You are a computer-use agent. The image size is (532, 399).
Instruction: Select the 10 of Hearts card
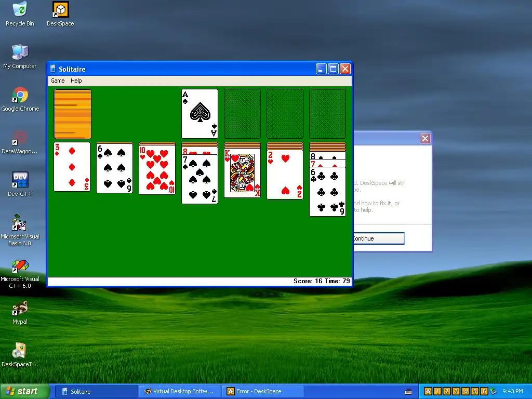click(157, 170)
